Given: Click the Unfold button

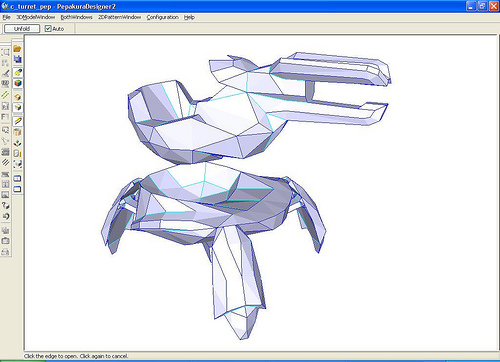Looking at the screenshot, I should tap(22, 29).
